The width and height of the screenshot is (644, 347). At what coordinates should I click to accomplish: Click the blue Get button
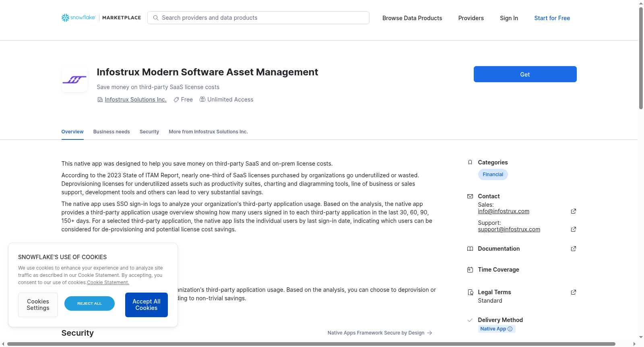pos(525,74)
